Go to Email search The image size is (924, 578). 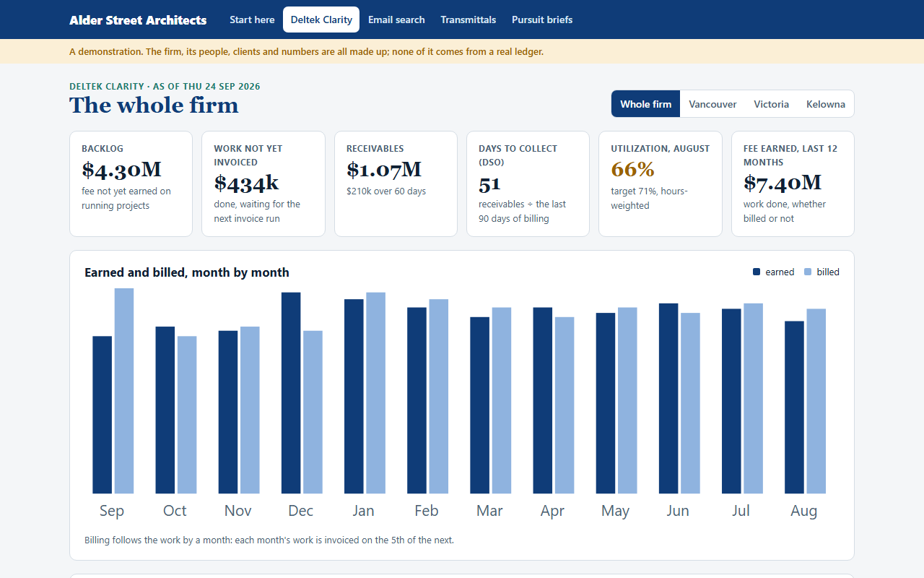[396, 20]
